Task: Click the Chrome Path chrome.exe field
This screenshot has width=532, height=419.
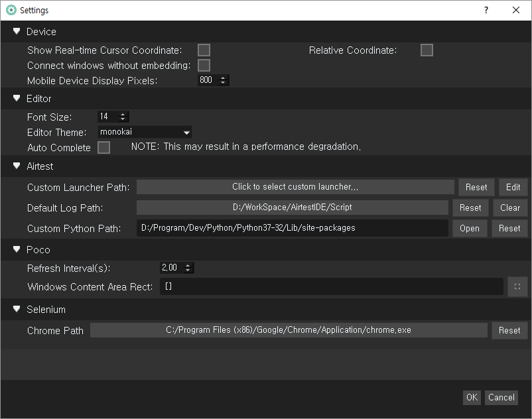Action: [289, 330]
